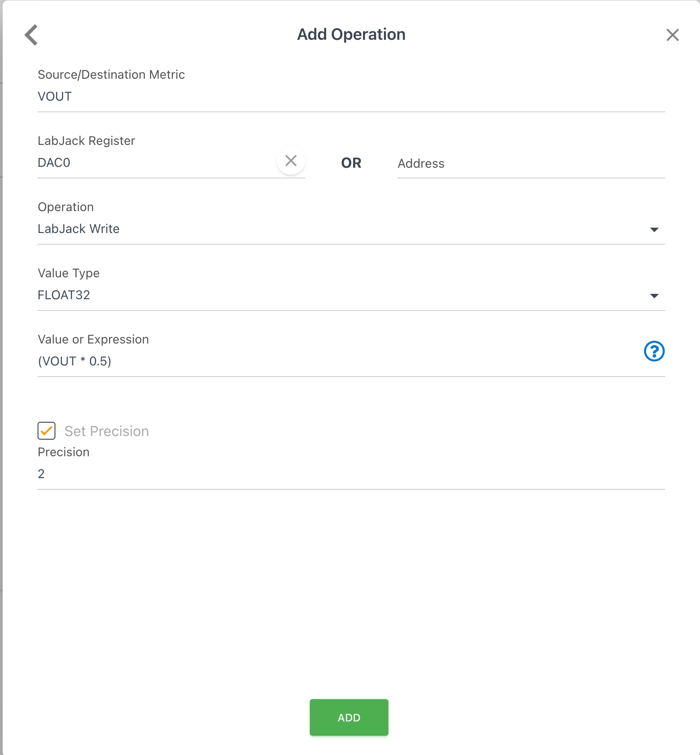700x755 pixels.
Task: Go back using the left chevron arrow
Action: [x=31, y=35]
